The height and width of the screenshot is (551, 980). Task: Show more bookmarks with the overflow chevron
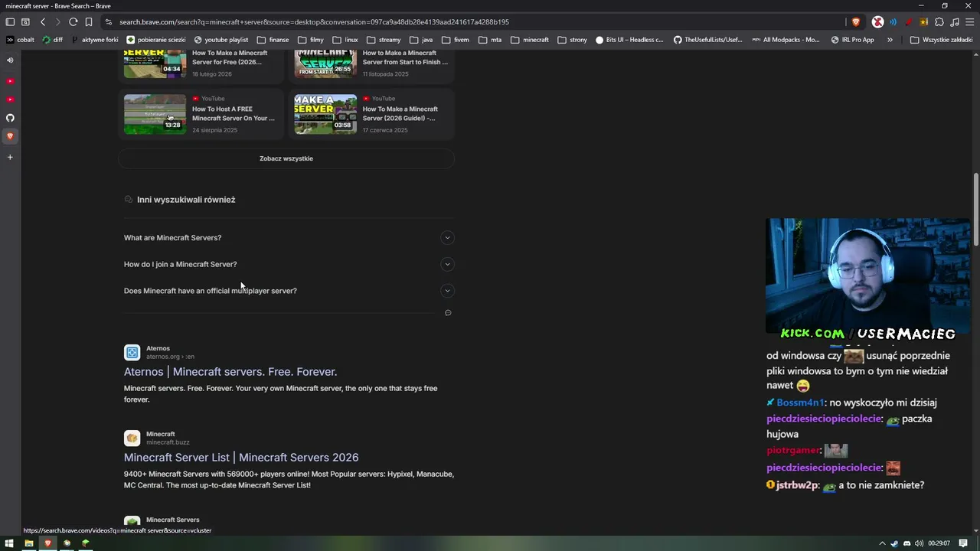tap(890, 40)
